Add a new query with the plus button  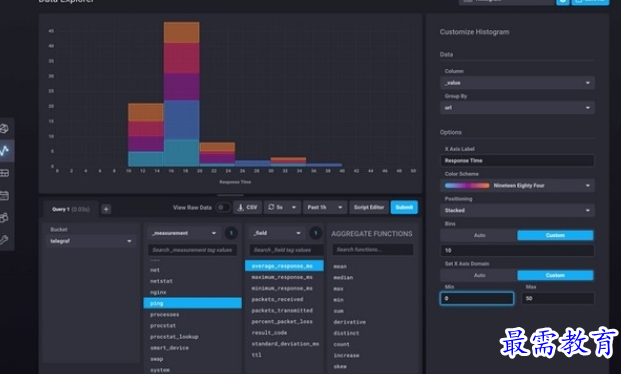(106, 209)
